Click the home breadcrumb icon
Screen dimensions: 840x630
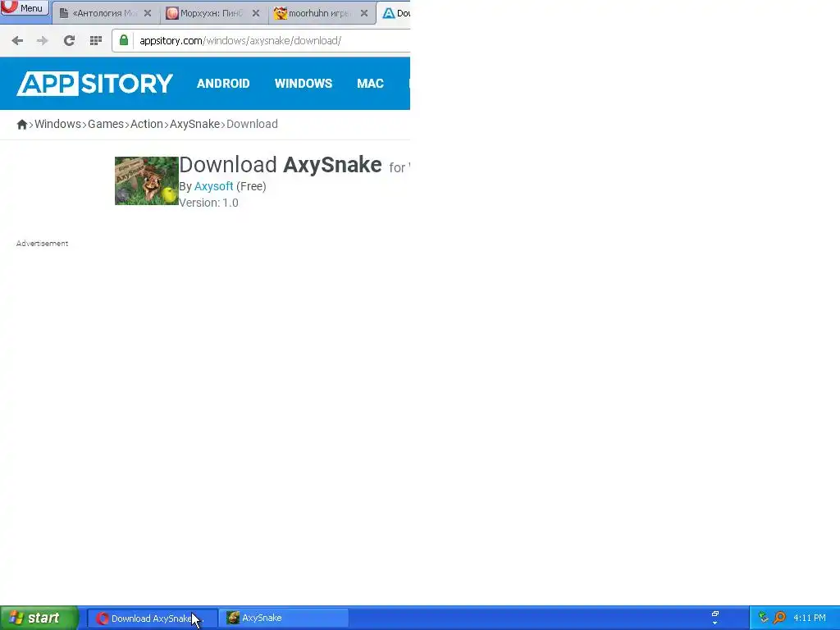coord(22,125)
